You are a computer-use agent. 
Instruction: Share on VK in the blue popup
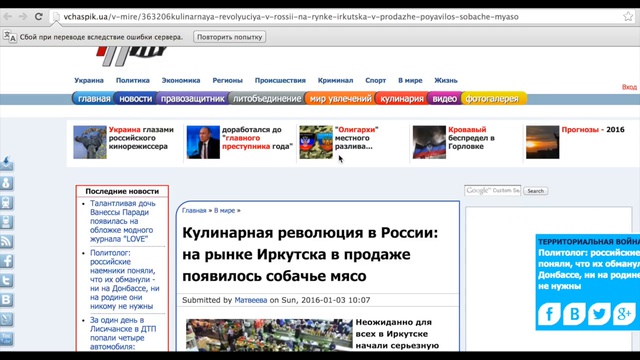(574, 314)
